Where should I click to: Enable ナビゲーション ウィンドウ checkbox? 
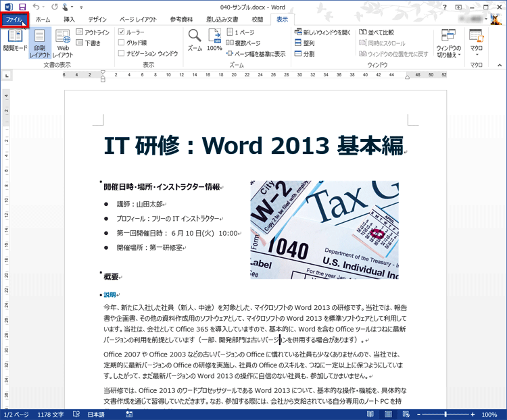[x=121, y=53]
